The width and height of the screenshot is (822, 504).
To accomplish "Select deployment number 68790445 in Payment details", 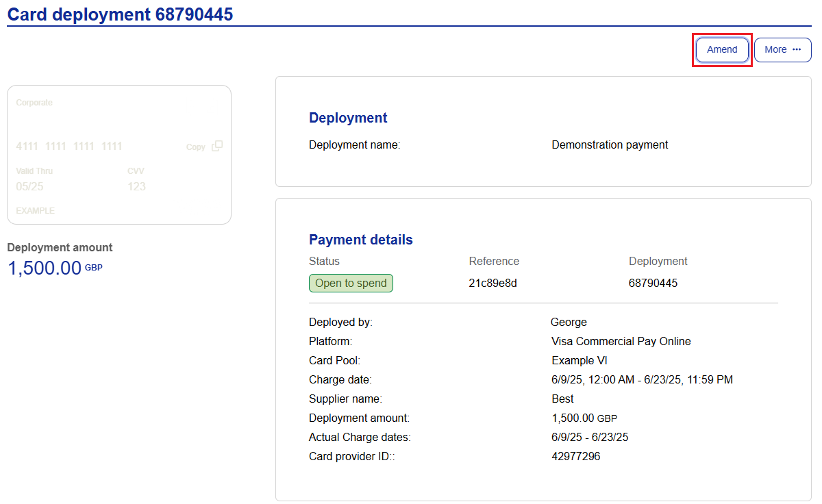I will [653, 283].
